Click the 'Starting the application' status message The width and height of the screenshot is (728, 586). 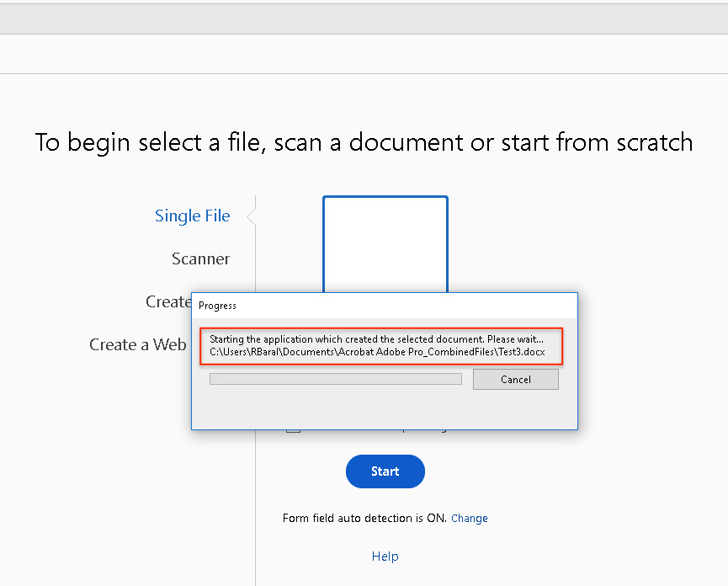(x=376, y=338)
